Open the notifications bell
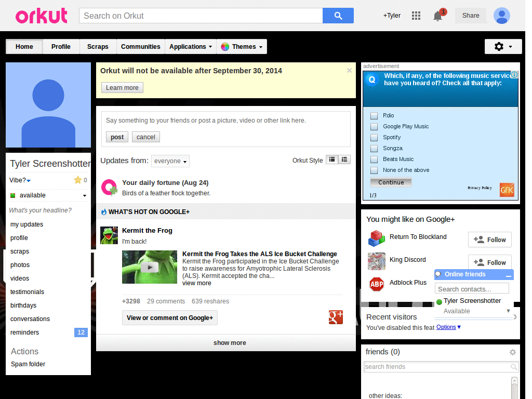This screenshot has width=532, height=399. coord(438,16)
